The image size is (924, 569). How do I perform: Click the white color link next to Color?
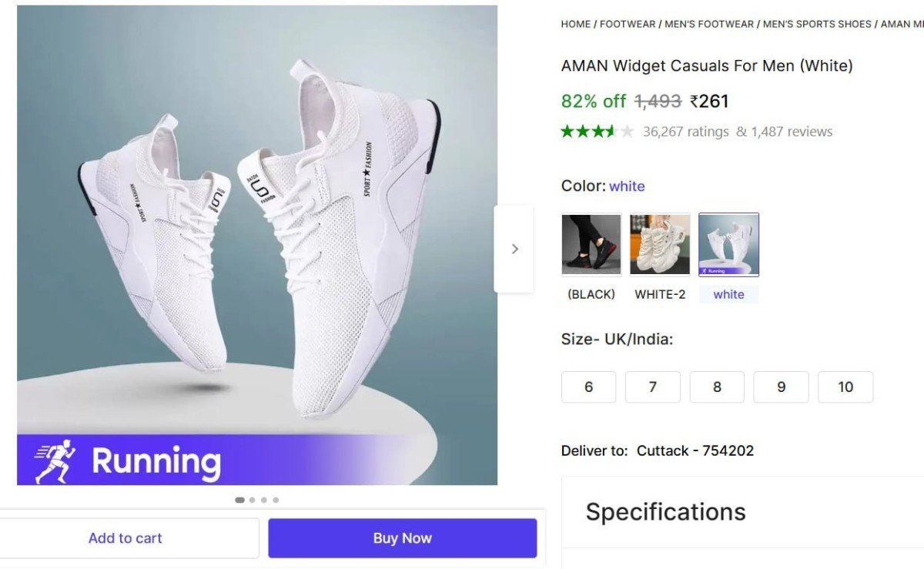click(x=628, y=186)
